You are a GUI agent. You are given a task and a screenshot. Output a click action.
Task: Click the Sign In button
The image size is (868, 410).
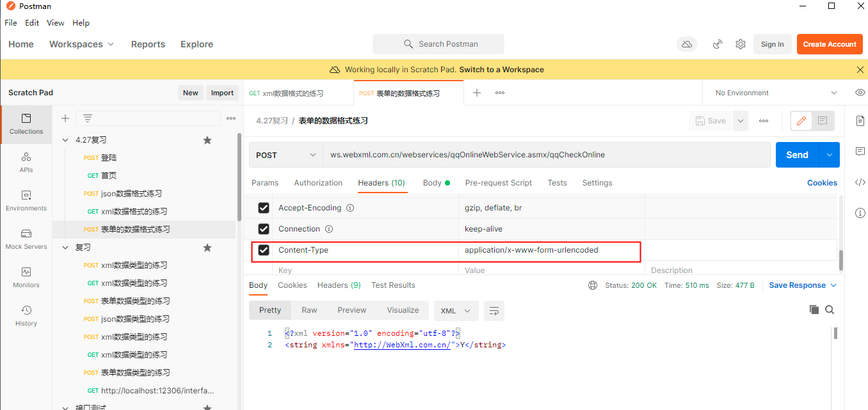pyautogui.click(x=772, y=44)
